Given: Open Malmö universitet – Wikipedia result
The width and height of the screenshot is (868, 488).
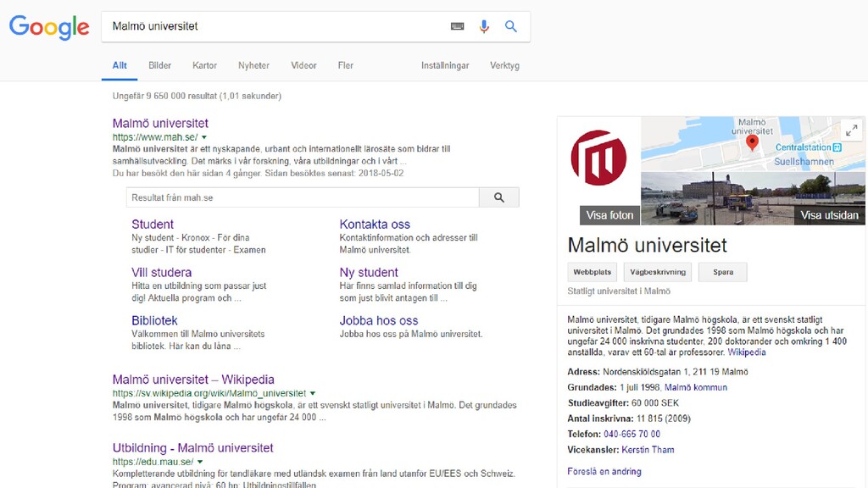Looking at the screenshot, I should click(193, 380).
